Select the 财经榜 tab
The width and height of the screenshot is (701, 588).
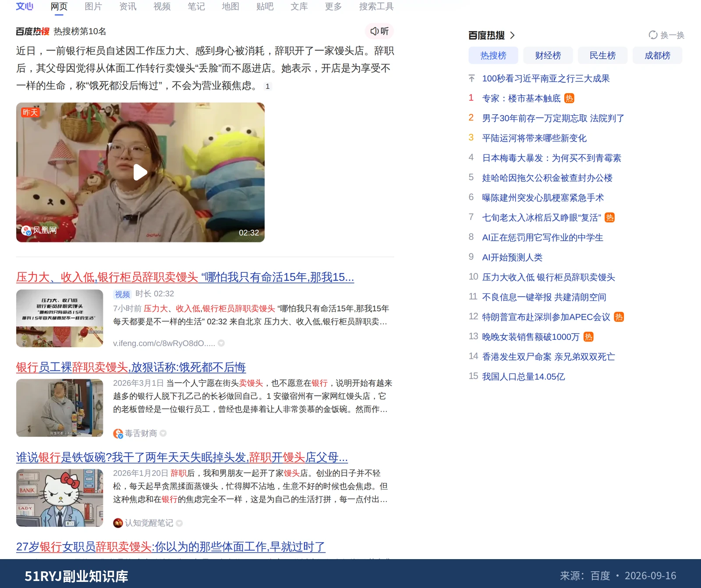(x=548, y=56)
